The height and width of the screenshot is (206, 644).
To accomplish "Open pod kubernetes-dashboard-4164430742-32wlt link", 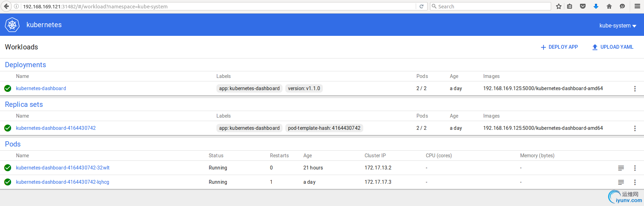I will (63, 168).
